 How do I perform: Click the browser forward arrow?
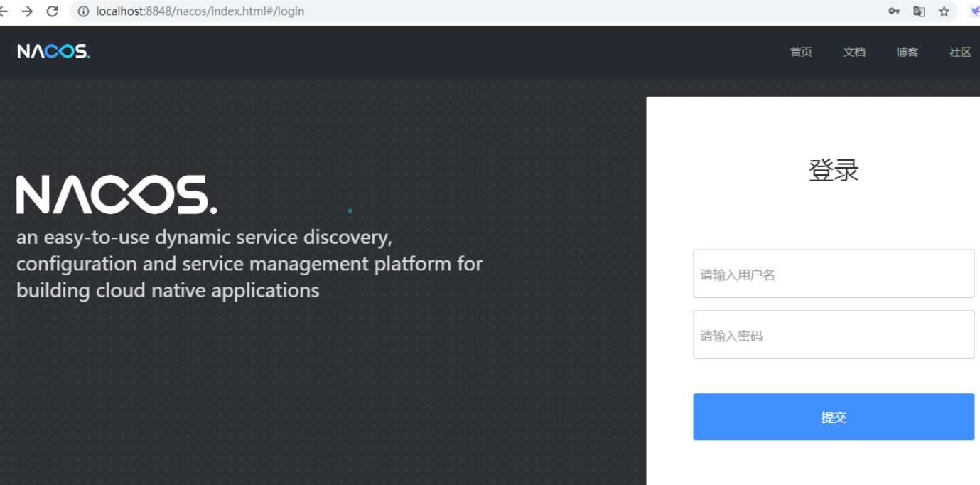tap(28, 11)
